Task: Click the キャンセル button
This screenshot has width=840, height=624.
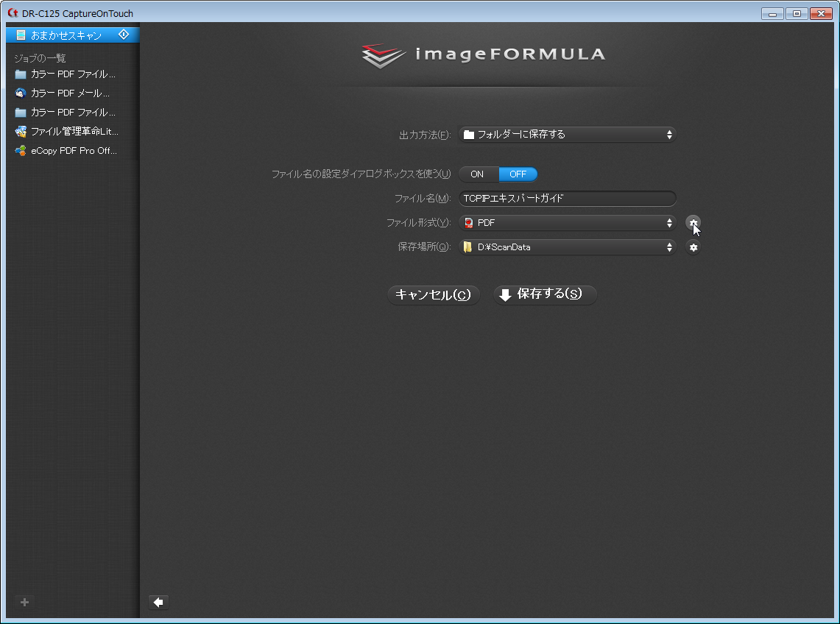Action: 433,294
